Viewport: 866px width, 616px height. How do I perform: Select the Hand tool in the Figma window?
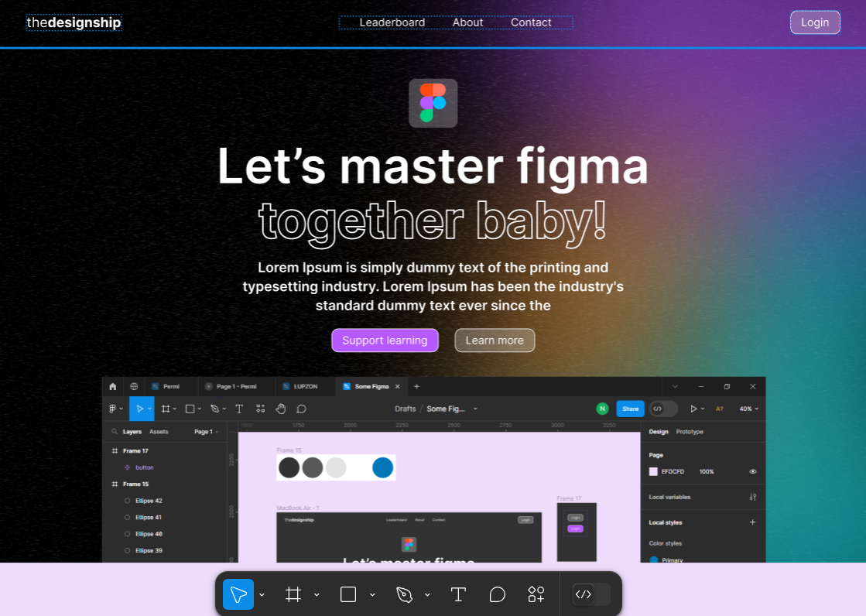pos(281,409)
